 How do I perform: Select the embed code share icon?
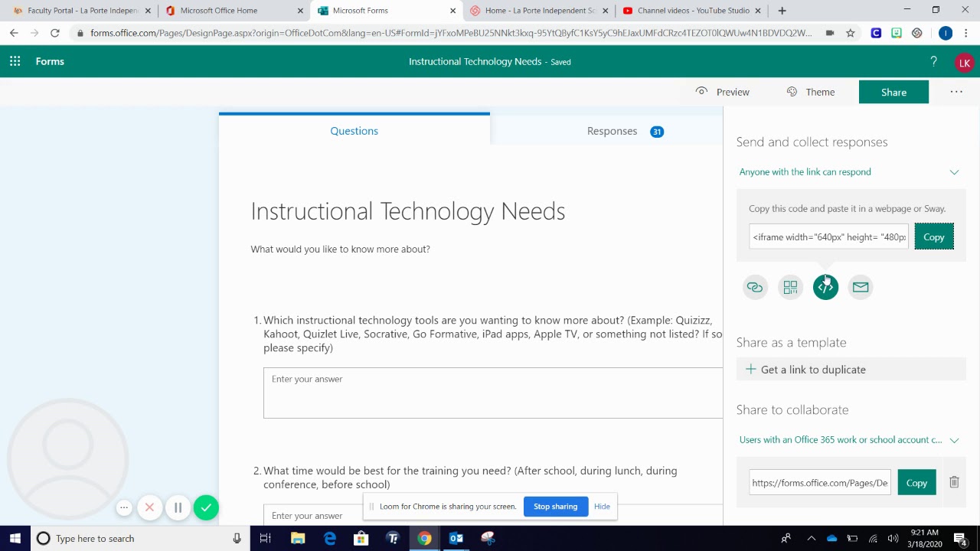825,287
